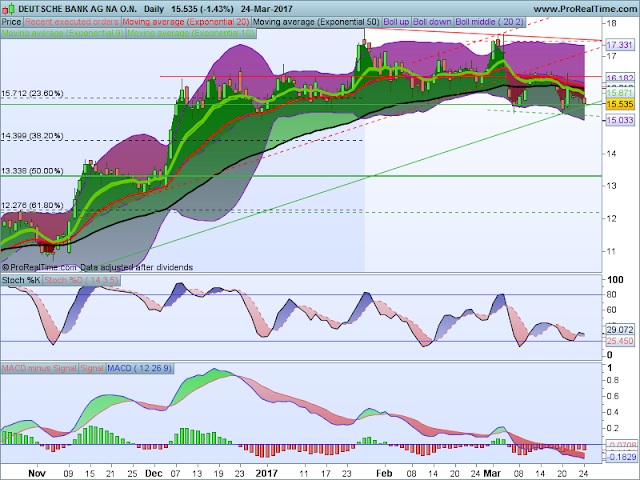Click the 25.450 stochastic value tag

(620, 341)
